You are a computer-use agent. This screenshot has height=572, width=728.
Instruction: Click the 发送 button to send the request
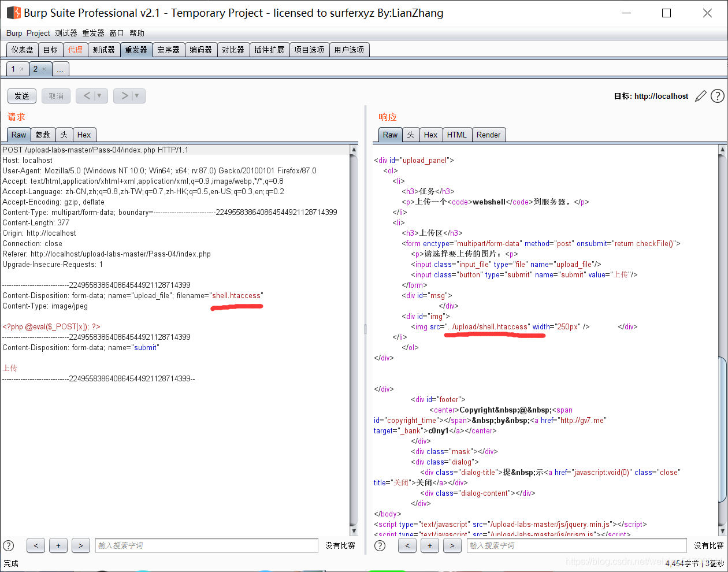pyautogui.click(x=22, y=96)
